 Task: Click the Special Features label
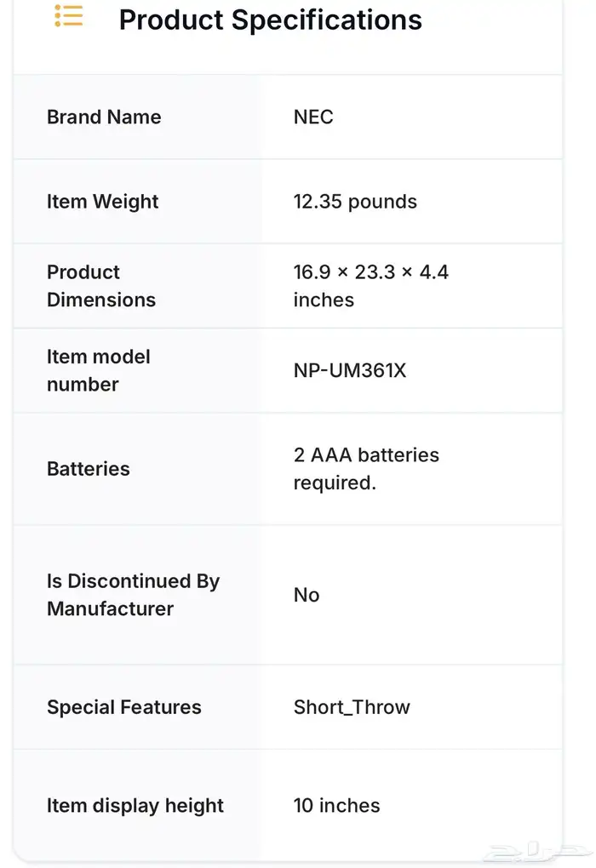point(124,707)
